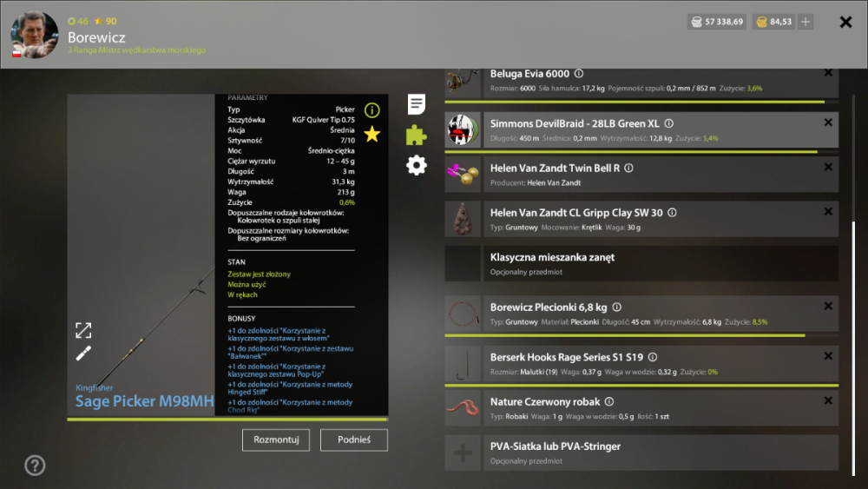Add currency with the plus button
The image size is (868, 489).
[806, 22]
